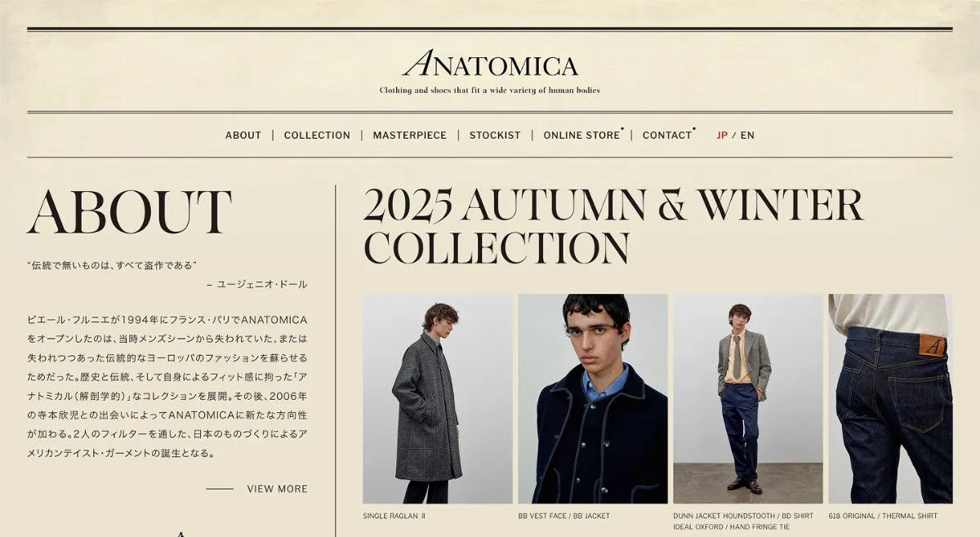Image resolution: width=980 pixels, height=537 pixels.
Task: Open the CONTACT page link
Action: [x=667, y=135]
